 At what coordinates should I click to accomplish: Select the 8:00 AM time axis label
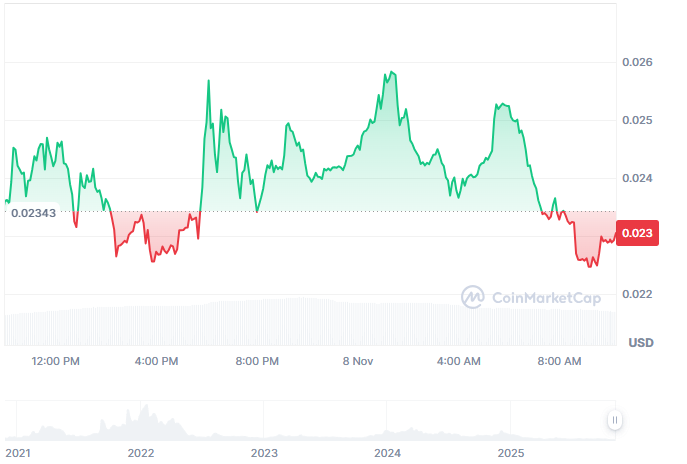[560, 360]
